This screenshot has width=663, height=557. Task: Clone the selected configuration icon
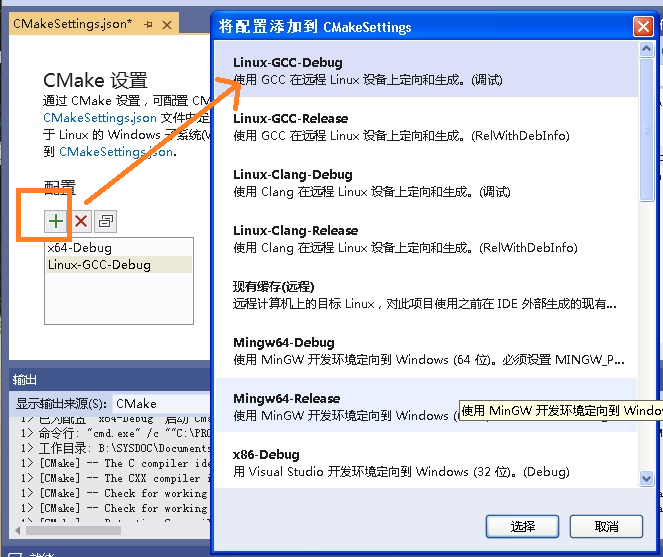point(106,221)
